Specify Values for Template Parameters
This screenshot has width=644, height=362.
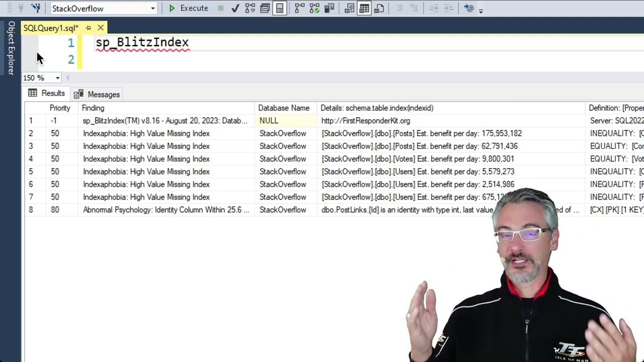468,8
